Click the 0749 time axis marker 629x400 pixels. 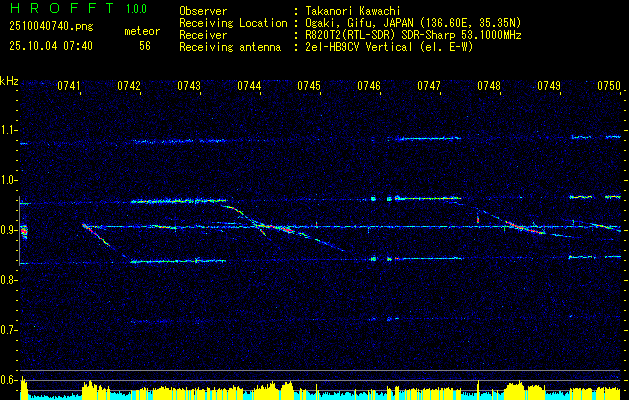tap(549, 85)
